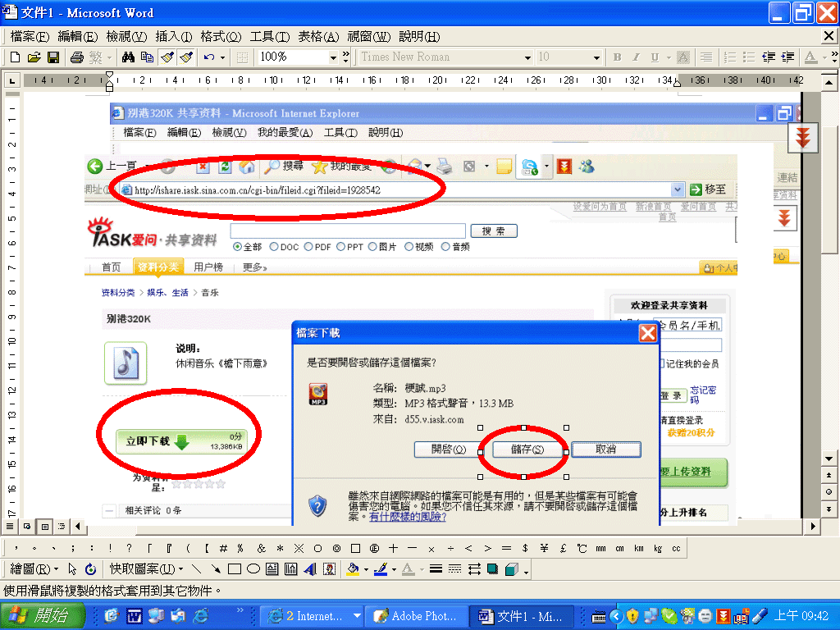Click the paint bucket Fill Color swatch

tap(353, 569)
